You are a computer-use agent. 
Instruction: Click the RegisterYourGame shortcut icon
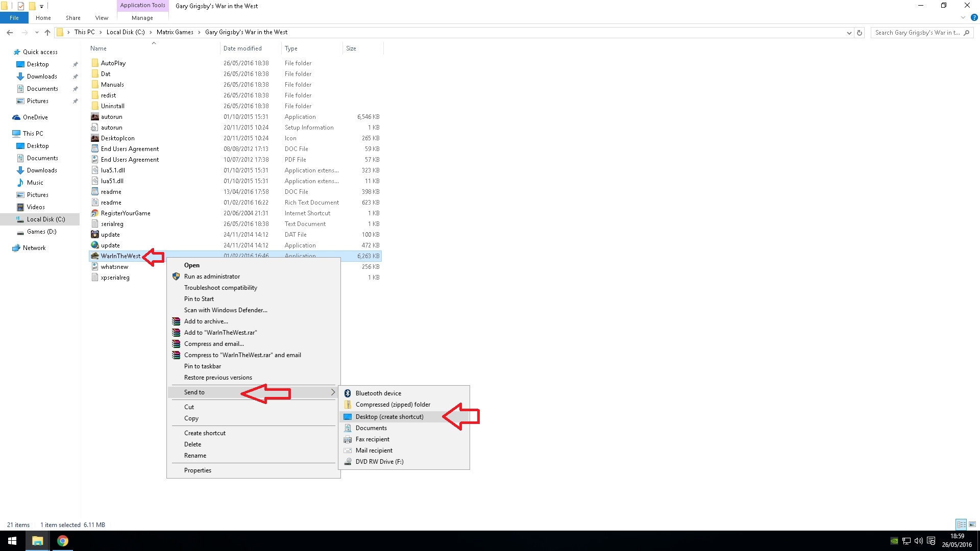click(95, 213)
